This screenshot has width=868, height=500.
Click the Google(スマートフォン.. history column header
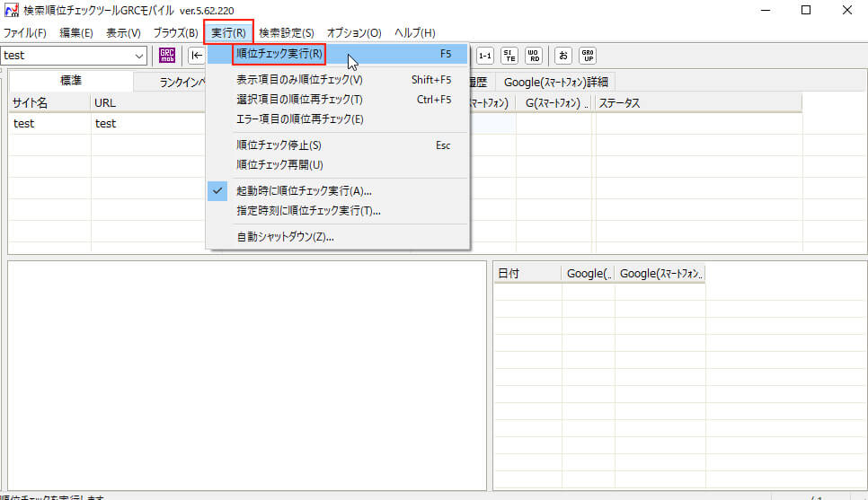pos(660,273)
